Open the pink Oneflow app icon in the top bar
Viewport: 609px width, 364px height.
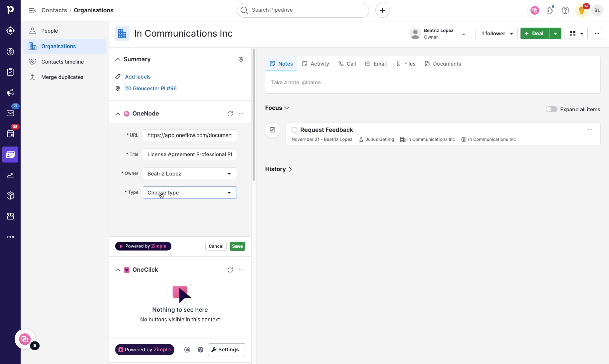click(x=535, y=10)
